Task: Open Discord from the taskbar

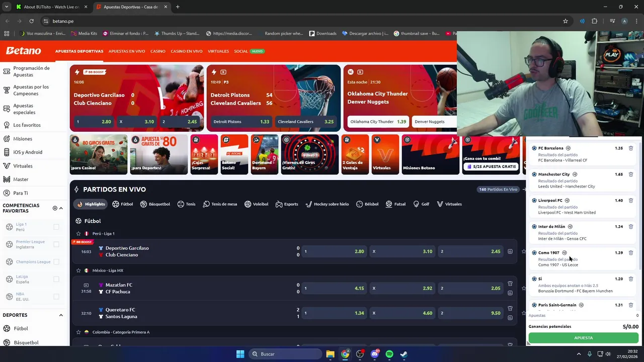Action: pos(375,354)
